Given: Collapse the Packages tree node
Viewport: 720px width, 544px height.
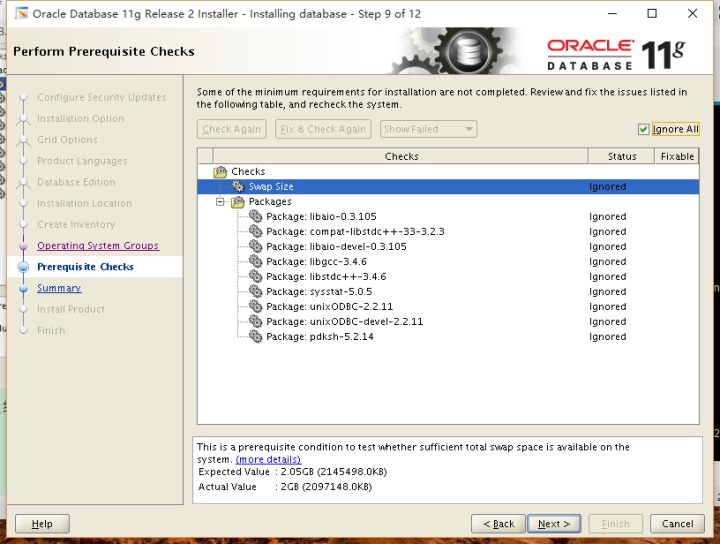Looking at the screenshot, I should [x=220, y=202].
